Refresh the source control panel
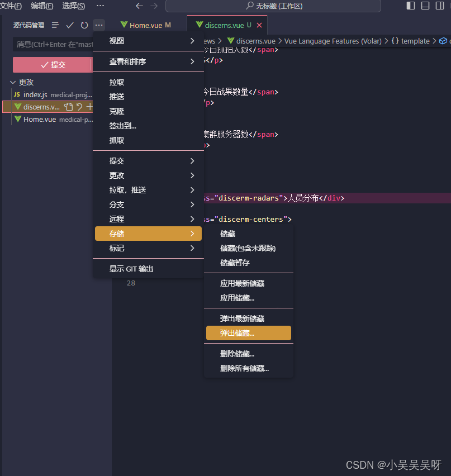Viewport: 451px width, 476px height. (x=84, y=25)
